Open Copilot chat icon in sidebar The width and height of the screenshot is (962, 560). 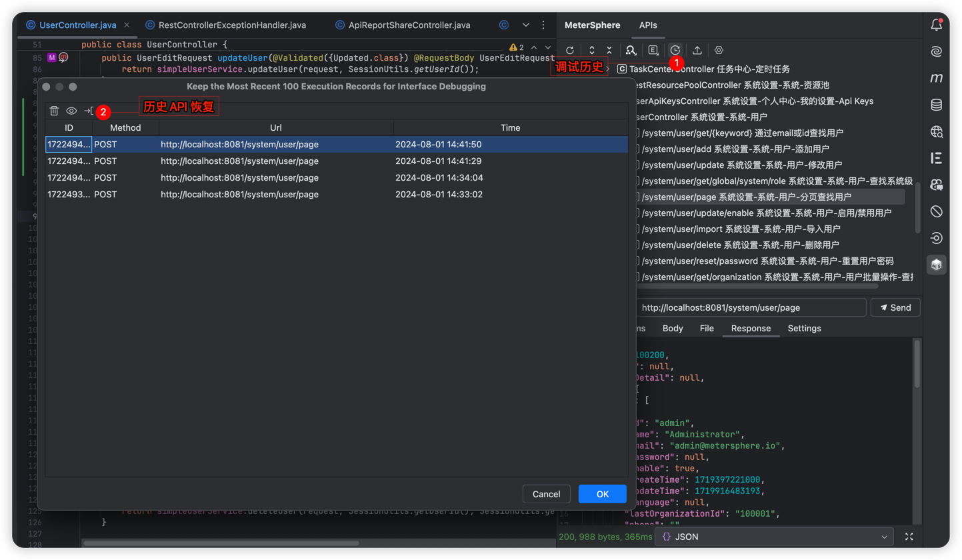936,185
